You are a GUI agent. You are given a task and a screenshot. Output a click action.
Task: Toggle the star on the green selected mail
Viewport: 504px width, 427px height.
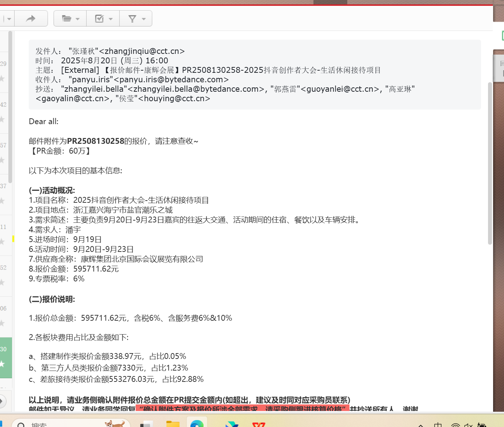pos(2,364)
